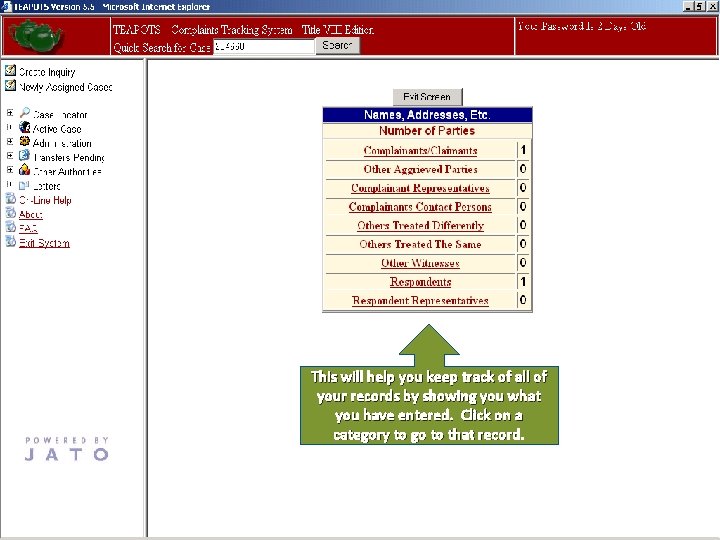Select Case Locator in the navigation tree

click(x=60, y=115)
